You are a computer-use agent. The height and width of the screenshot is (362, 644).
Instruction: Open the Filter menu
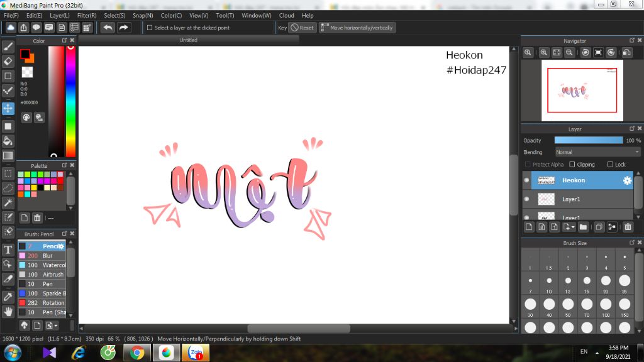[87, 15]
